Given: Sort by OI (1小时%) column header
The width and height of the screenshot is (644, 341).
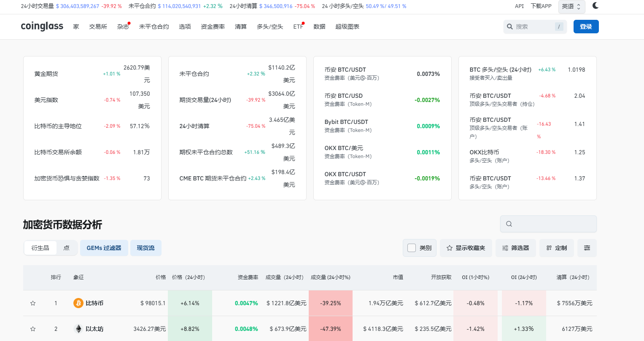Looking at the screenshot, I should tap(476, 277).
